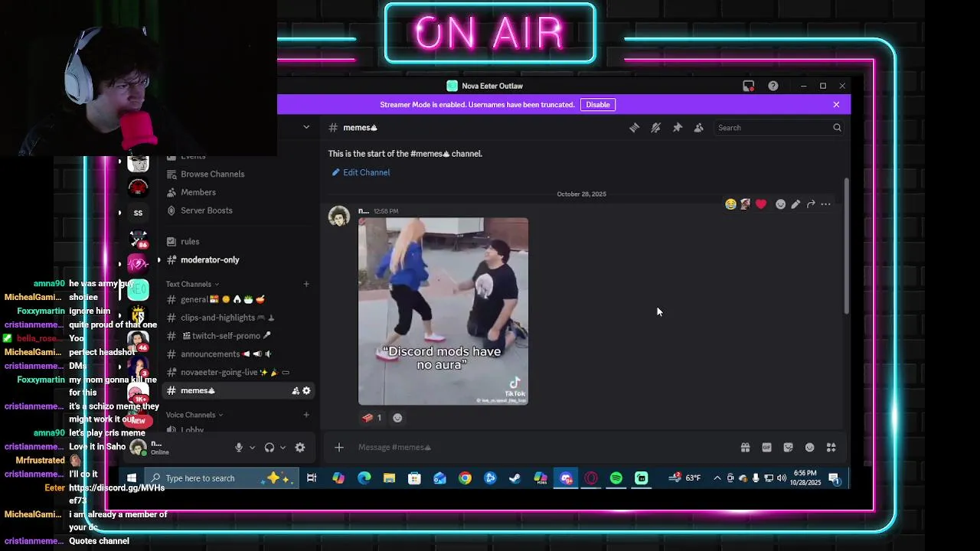The width and height of the screenshot is (980, 551).
Task: Open Members in the sidebar
Action: click(239, 193)
